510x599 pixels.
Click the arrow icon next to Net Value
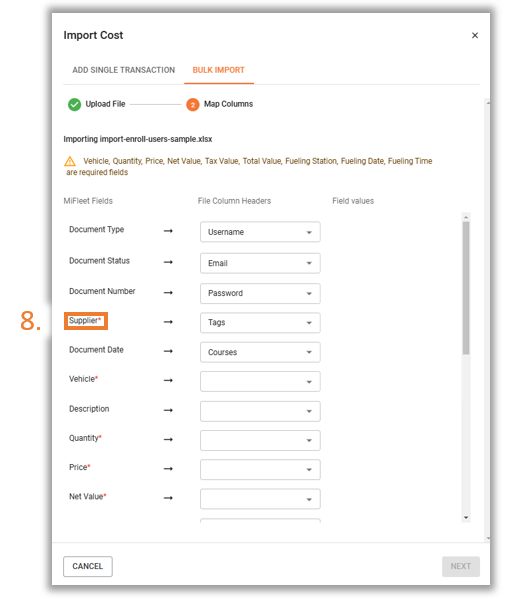pos(168,498)
